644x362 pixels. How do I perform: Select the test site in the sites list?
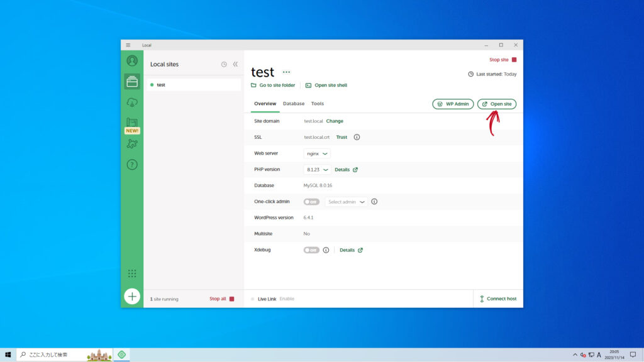point(194,85)
